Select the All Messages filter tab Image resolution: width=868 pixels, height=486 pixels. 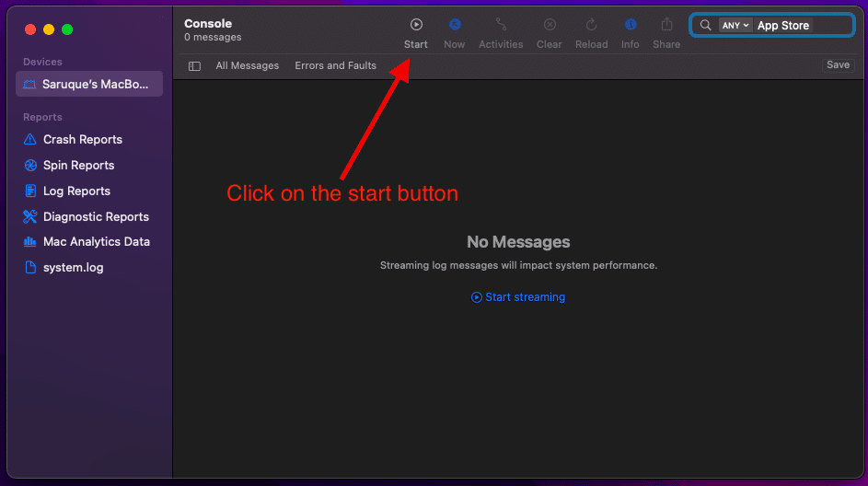(247, 66)
